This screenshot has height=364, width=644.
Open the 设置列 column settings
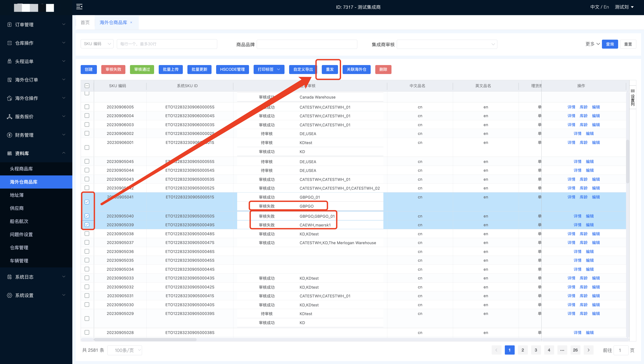(x=632, y=97)
